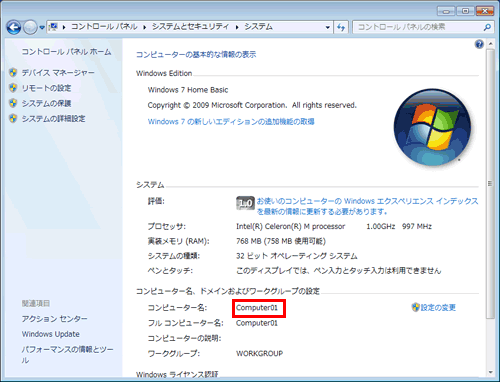500x382 pixels.
Task: Open the recent pages dropdown arrow
Action: point(42,28)
